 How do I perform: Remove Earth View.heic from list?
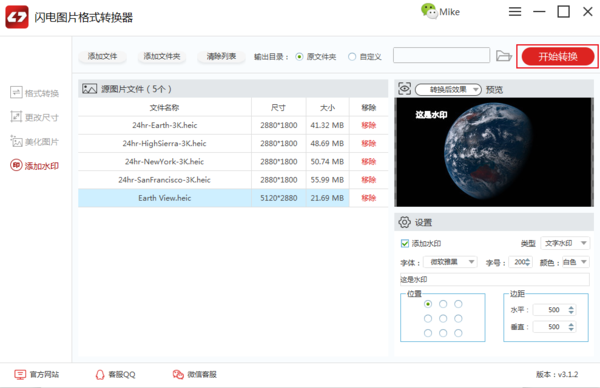[x=368, y=198]
